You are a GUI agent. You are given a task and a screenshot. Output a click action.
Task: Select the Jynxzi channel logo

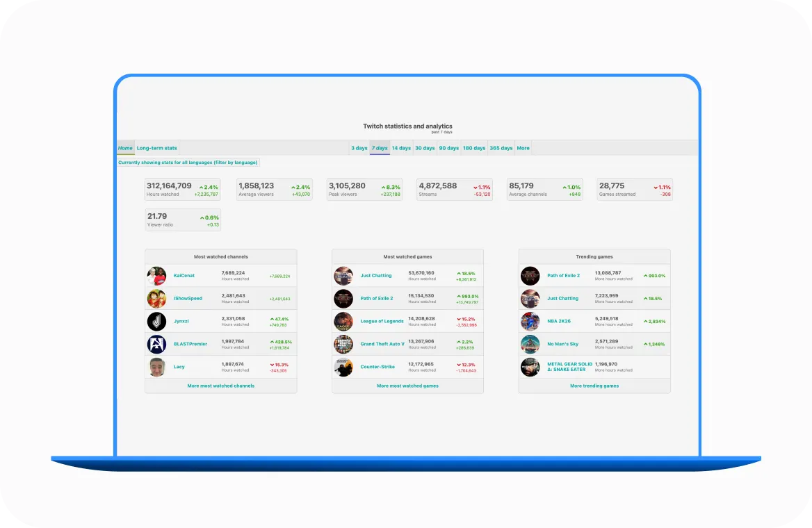click(x=157, y=321)
